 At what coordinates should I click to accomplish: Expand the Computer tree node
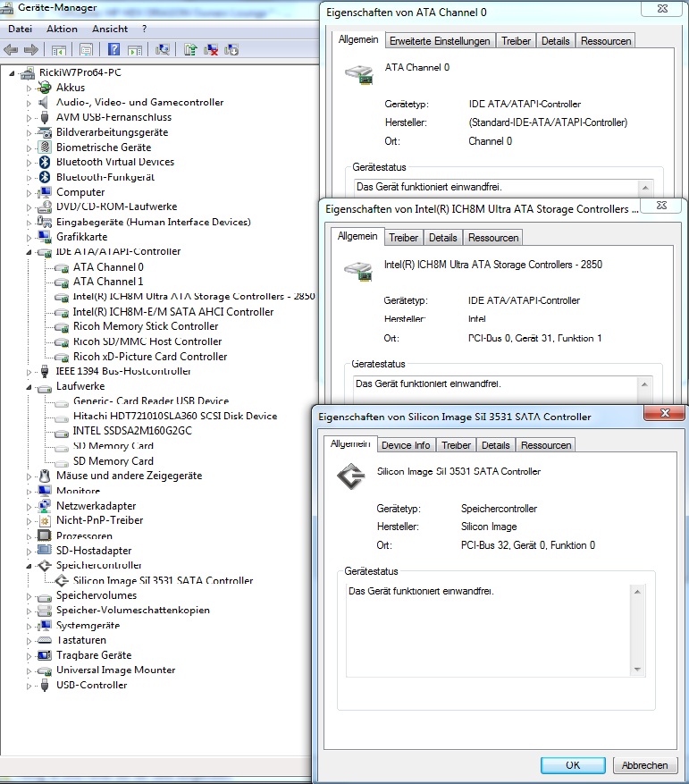(x=29, y=193)
